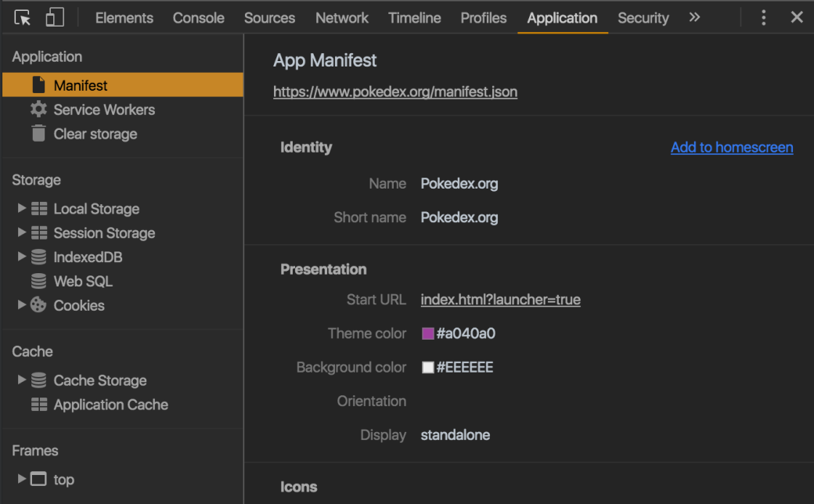Open the Profiles tab

[484, 18]
